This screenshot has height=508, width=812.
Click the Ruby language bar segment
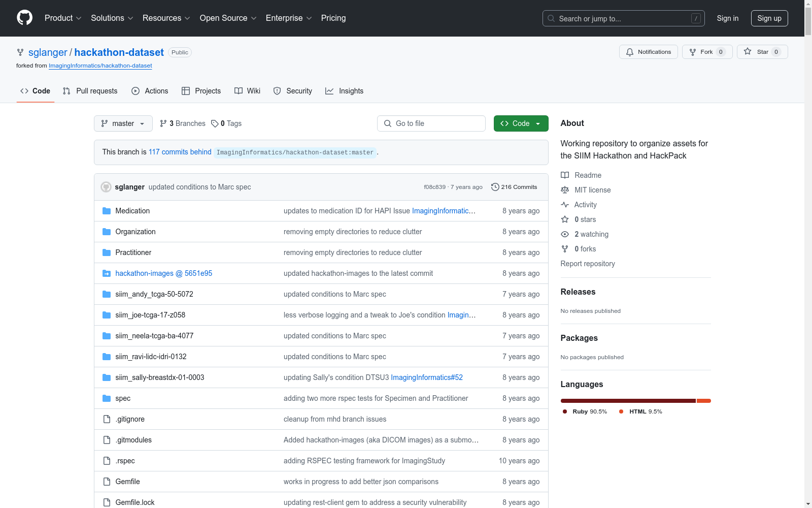click(x=628, y=401)
